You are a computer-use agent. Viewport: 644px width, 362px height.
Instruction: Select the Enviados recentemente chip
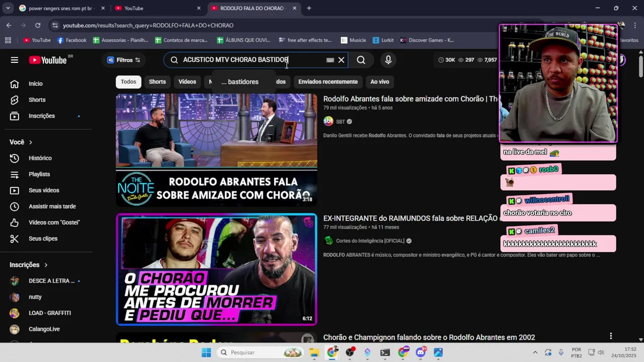(328, 82)
